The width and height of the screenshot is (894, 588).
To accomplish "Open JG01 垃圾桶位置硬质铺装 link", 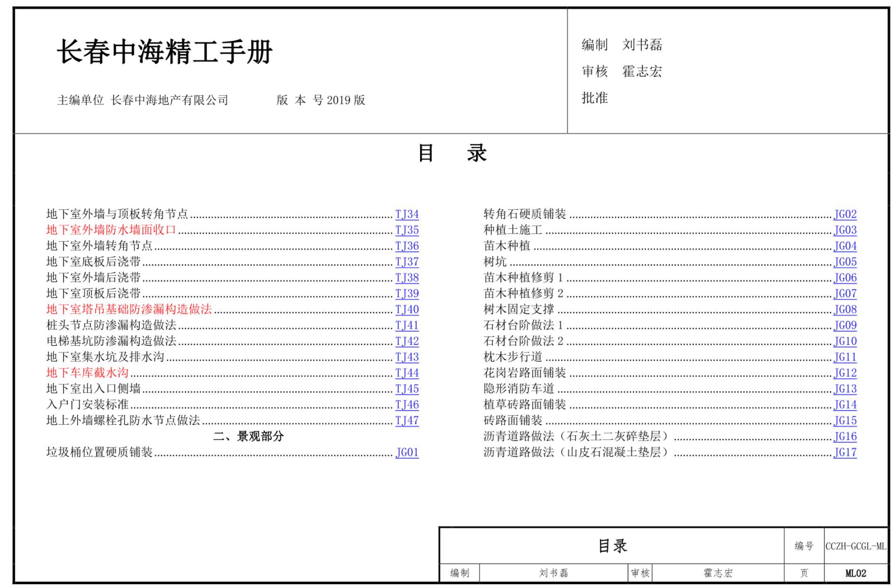I will tap(407, 453).
